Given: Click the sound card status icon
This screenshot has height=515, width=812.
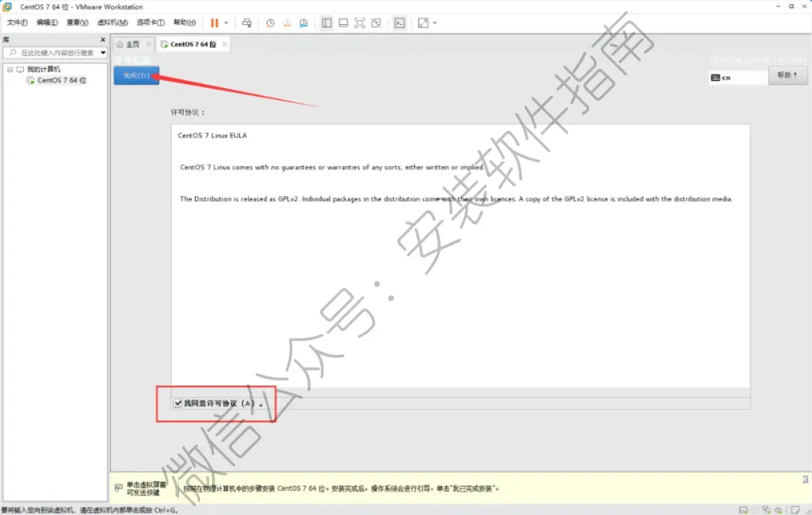Looking at the screenshot, I should pyautogui.click(x=778, y=510).
